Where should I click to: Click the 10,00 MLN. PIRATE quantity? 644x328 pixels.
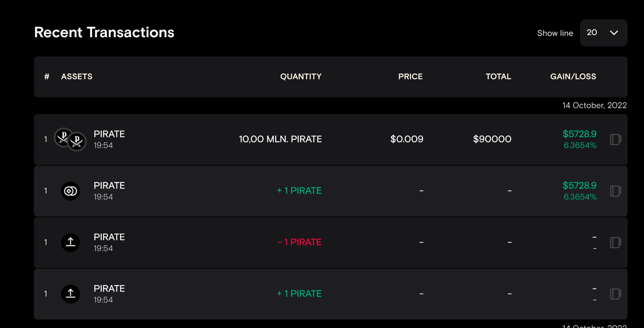(280, 139)
